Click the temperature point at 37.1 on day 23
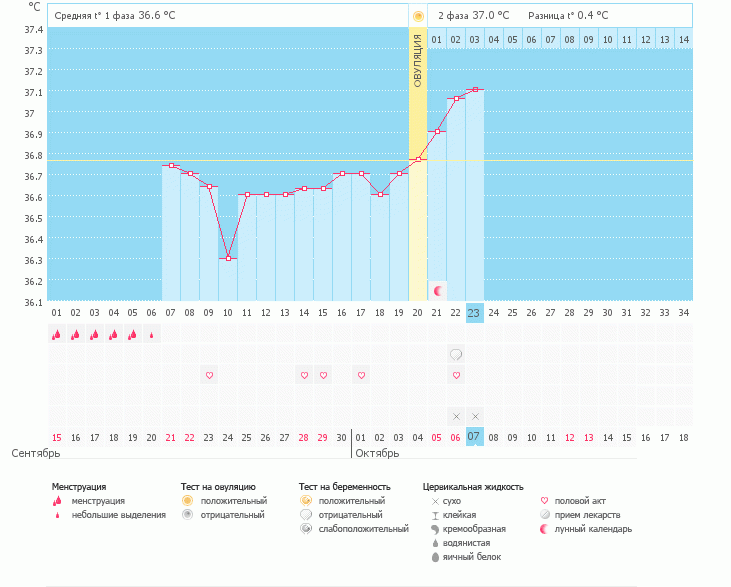 tap(475, 90)
